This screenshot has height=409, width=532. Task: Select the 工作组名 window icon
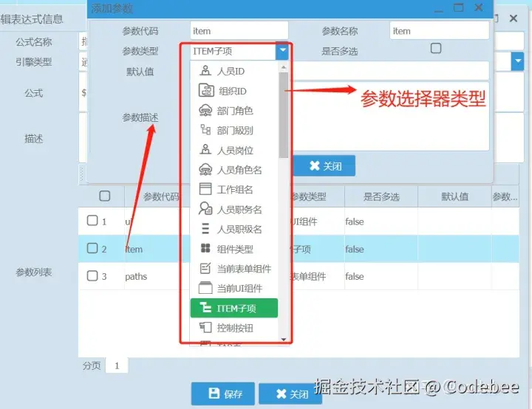205,189
